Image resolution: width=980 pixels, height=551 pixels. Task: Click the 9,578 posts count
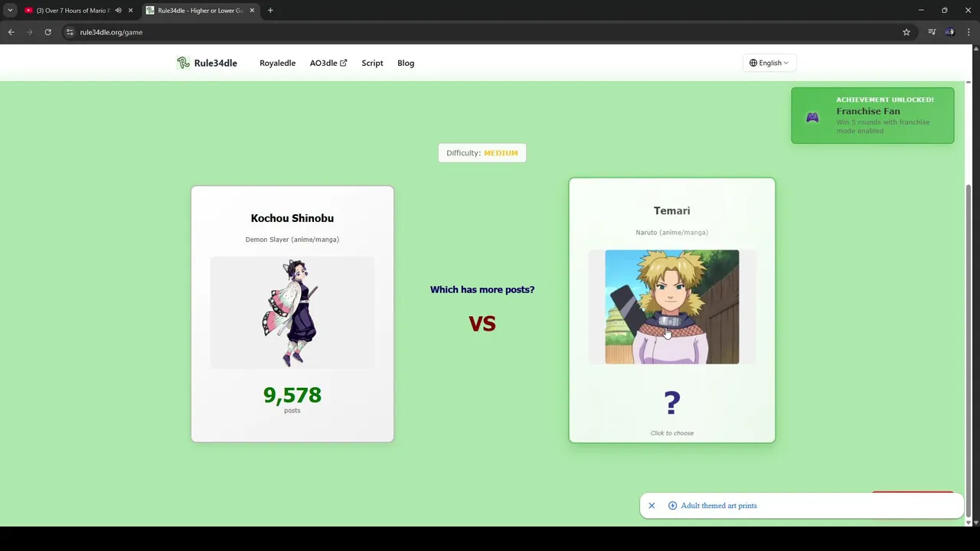pyautogui.click(x=292, y=395)
